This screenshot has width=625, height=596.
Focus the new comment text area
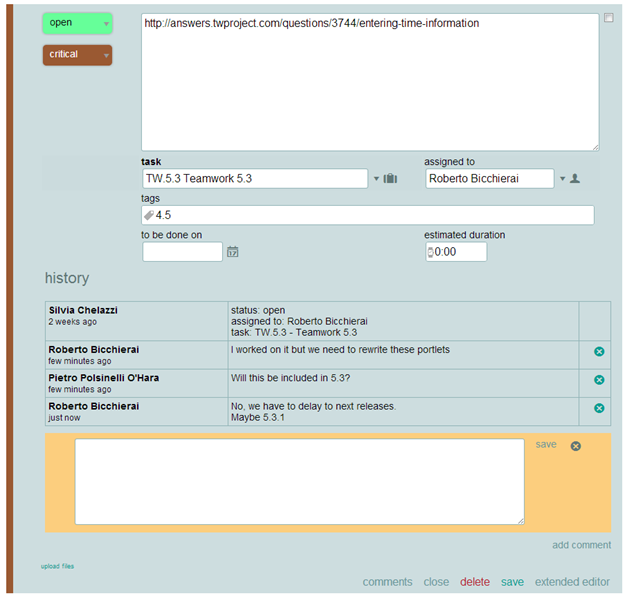pyautogui.click(x=299, y=481)
